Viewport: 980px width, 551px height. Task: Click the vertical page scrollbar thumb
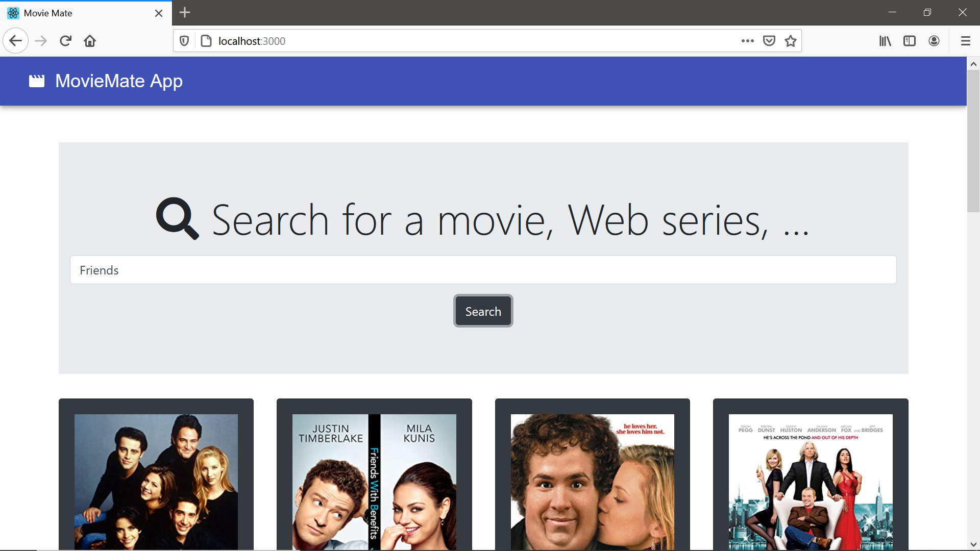pyautogui.click(x=973, y=140)
